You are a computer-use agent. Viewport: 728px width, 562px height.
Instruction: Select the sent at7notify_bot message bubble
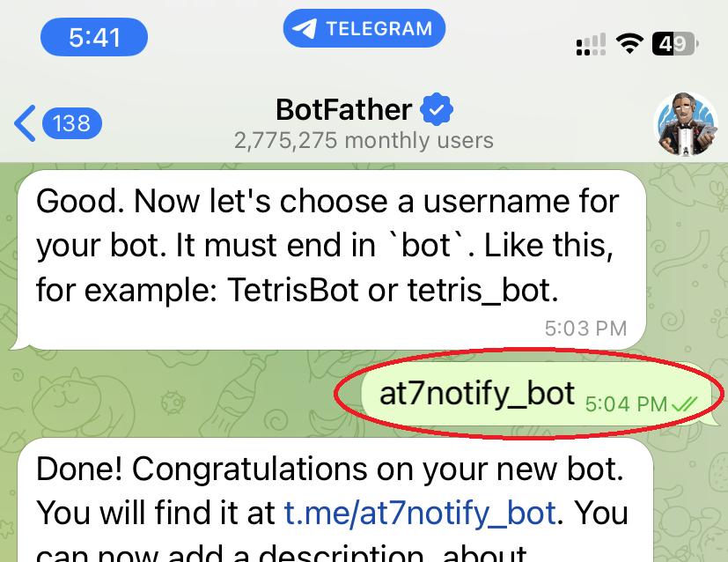(x=476, y=393)
